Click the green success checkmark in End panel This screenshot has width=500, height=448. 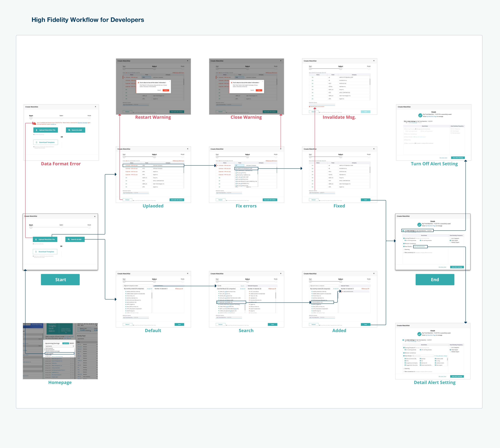pos(420,225)
